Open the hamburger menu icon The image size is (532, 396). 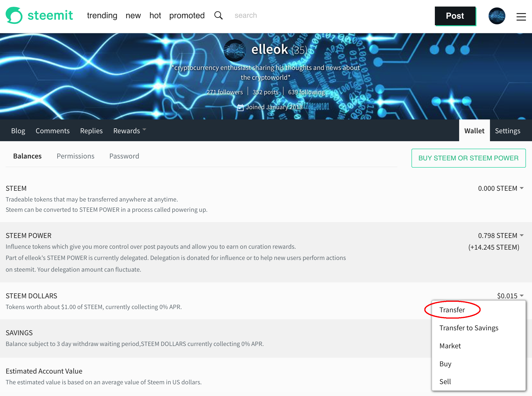pyautogui.click(x=521, y=17)
